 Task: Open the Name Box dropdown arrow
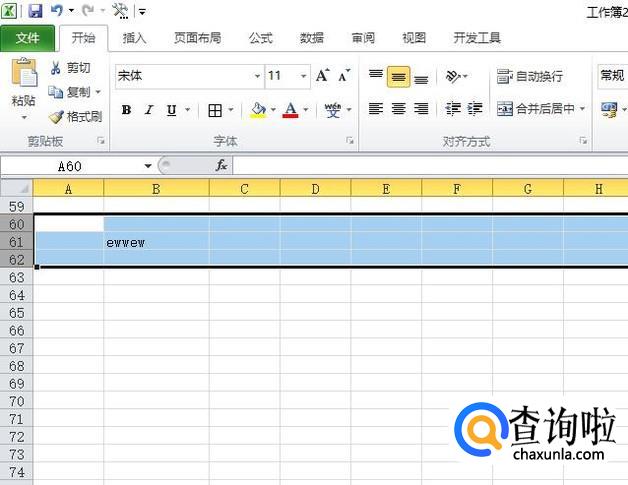(x=148, y=165)
